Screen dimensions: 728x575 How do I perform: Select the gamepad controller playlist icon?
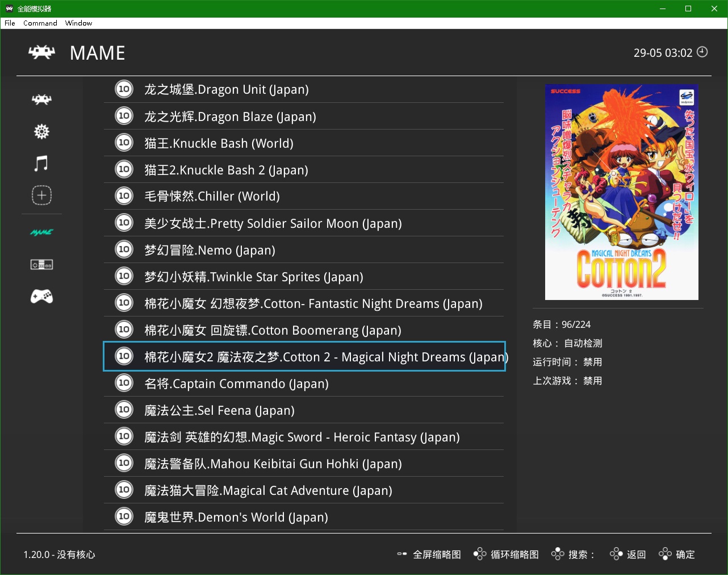click(41, 297)
